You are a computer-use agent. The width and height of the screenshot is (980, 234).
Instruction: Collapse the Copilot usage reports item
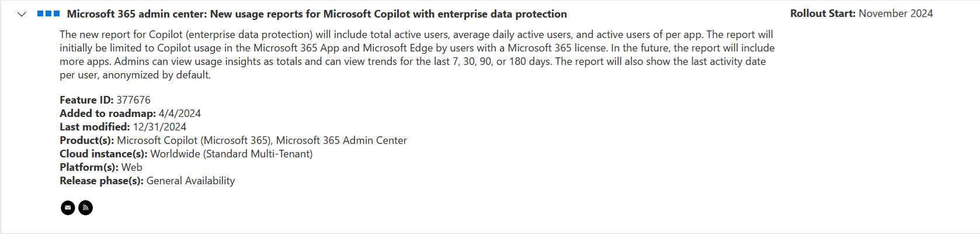22,14
